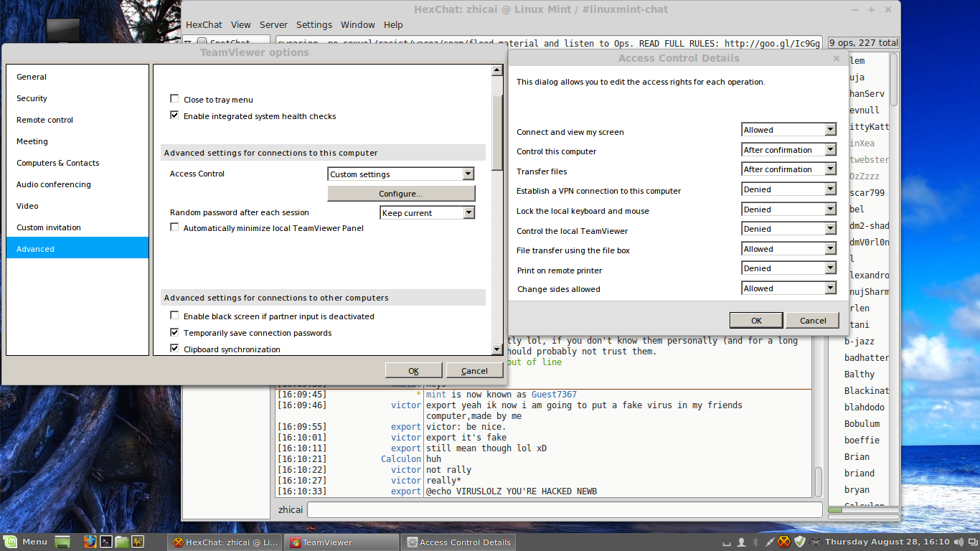Open Print on remote printer dropdown

point(789,268)
